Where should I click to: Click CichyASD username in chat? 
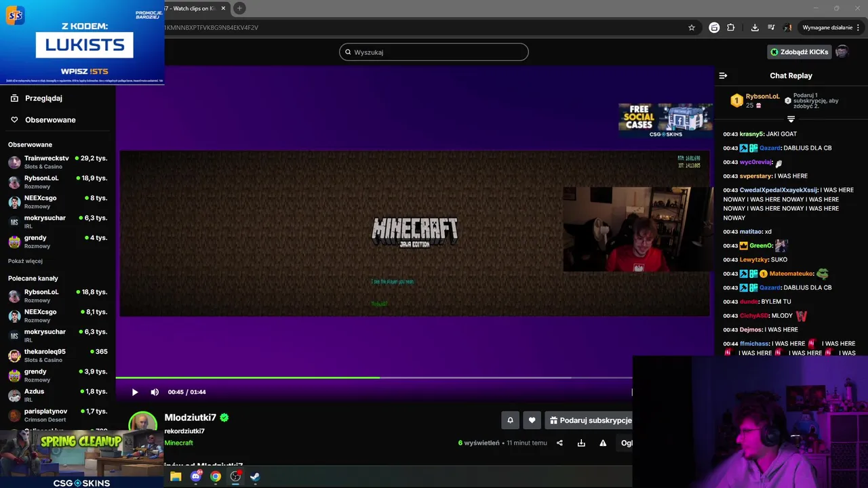click(x=755, y=316)
